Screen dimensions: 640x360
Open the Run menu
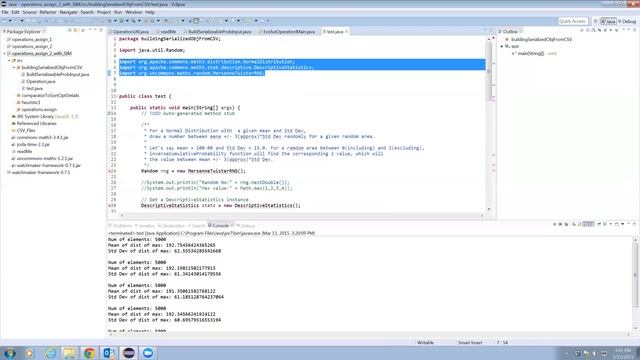(x=118, y=12)
